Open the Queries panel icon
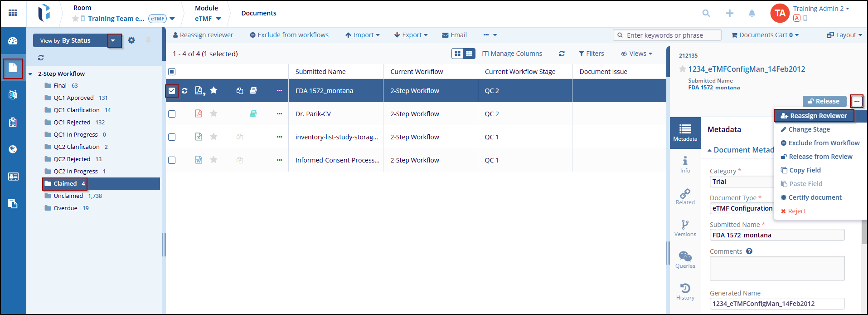 click(685, 259)
